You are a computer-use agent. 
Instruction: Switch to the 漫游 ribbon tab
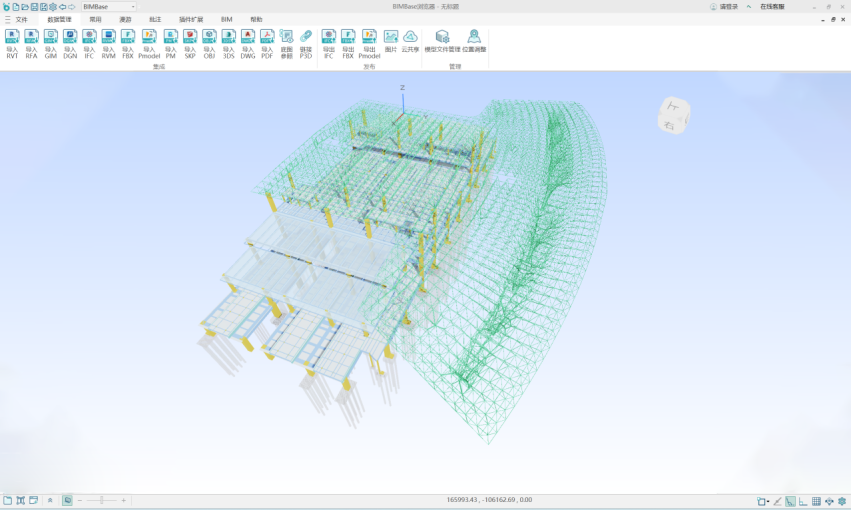125,19
